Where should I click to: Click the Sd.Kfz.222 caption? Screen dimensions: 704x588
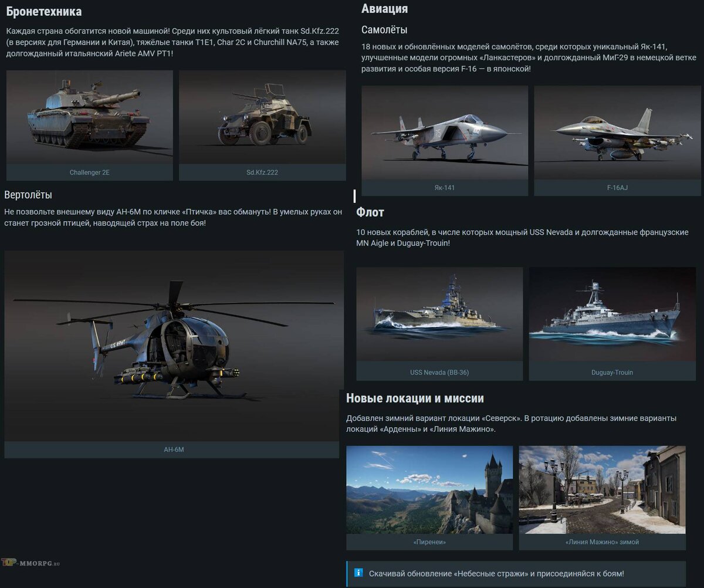tap(262, 173)
